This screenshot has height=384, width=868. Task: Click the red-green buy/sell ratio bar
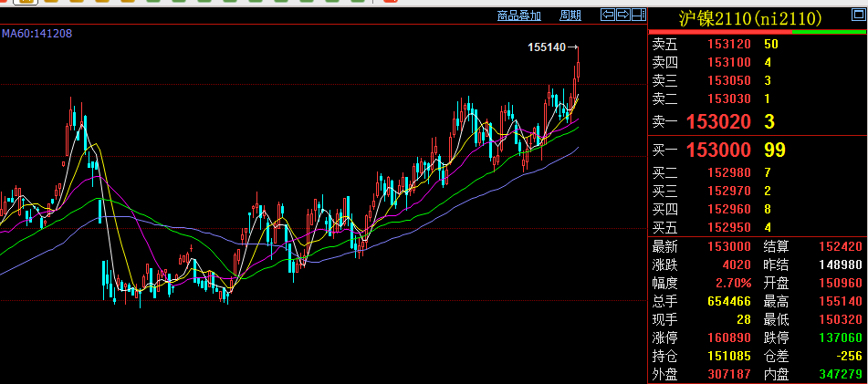coord(757,32)
